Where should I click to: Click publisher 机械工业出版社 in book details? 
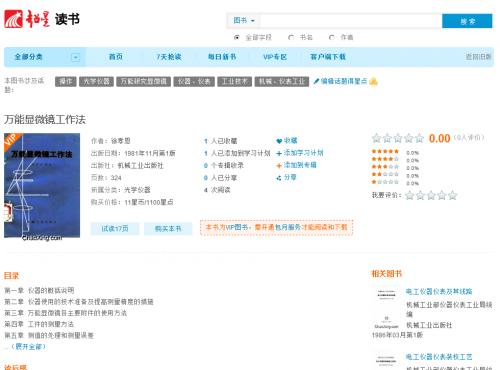point(140,165)
